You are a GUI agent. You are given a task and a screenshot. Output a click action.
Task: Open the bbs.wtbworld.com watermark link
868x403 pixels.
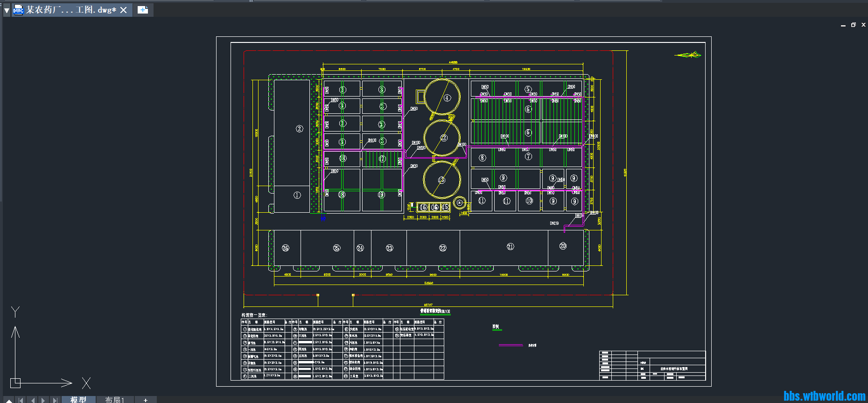(x=824, y=396)
